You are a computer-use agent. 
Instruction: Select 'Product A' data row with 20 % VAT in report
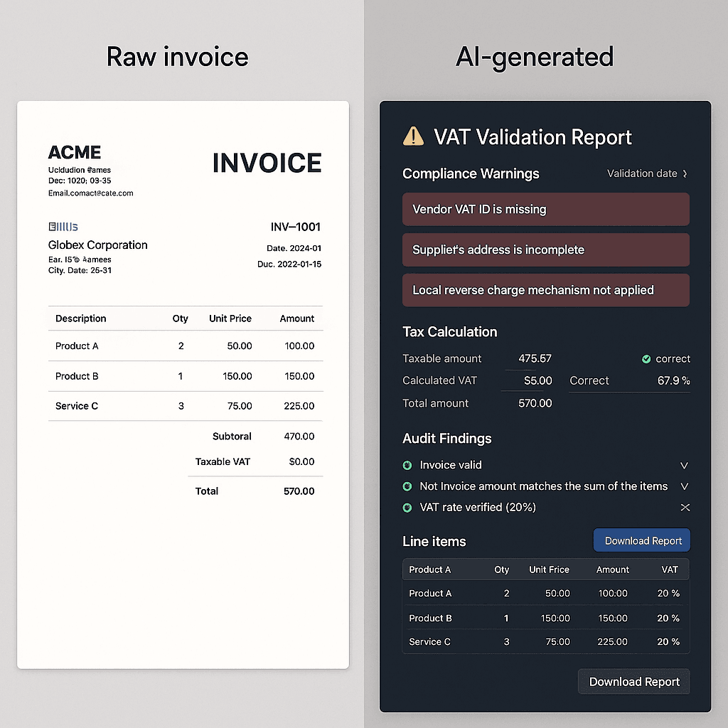click(x=545, y=594)
